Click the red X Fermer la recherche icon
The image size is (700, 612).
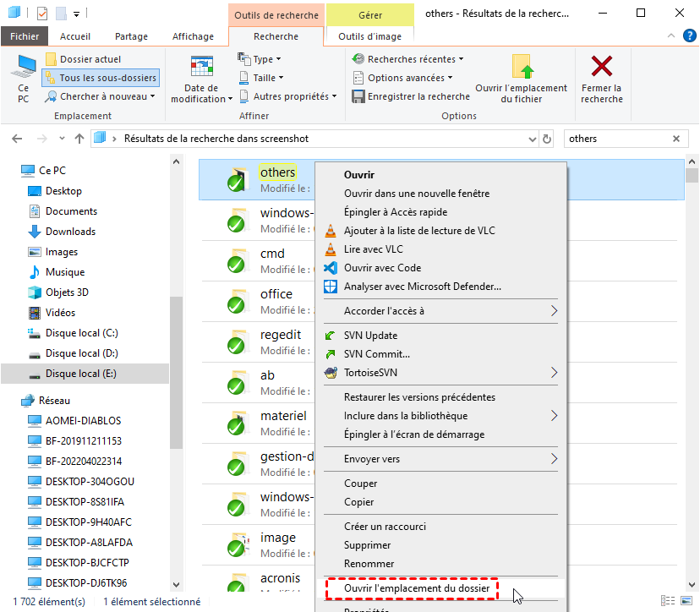(601, 68)
